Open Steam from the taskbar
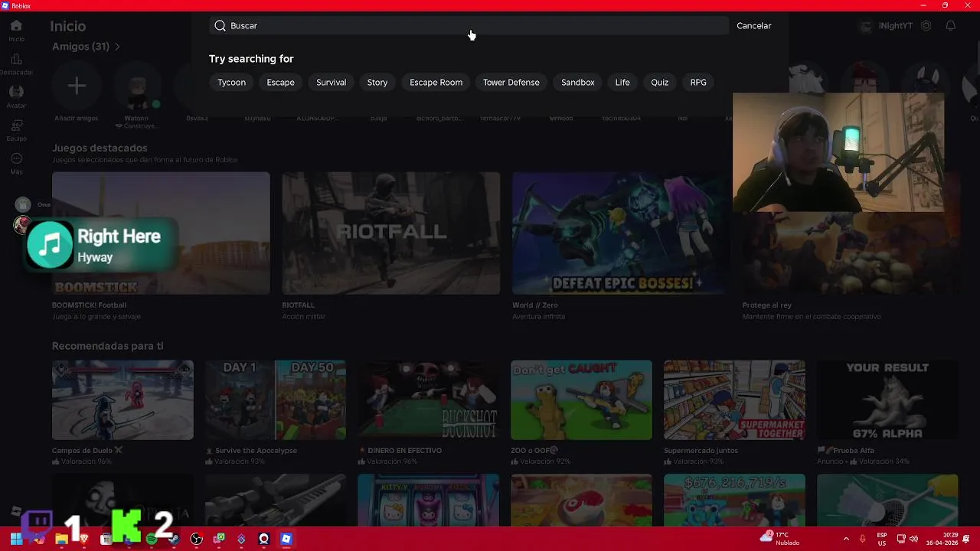Screen dimensions: 980x551 click(174, 539)
